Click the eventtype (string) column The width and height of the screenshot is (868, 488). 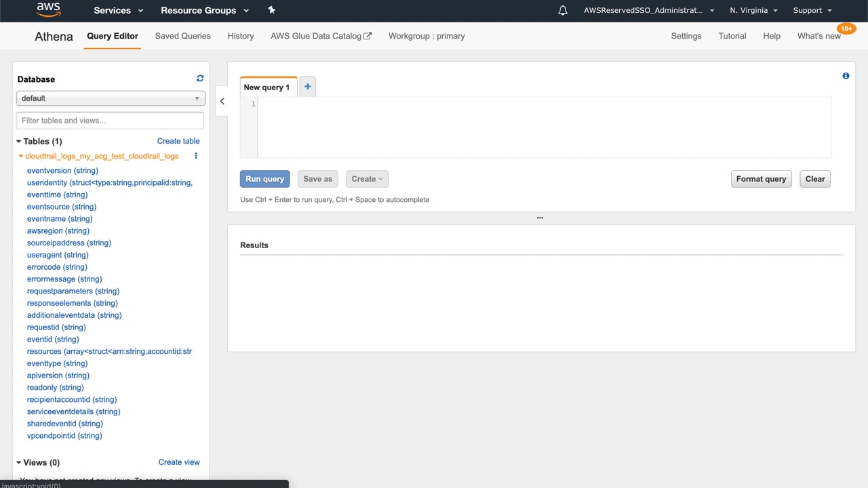57,364
